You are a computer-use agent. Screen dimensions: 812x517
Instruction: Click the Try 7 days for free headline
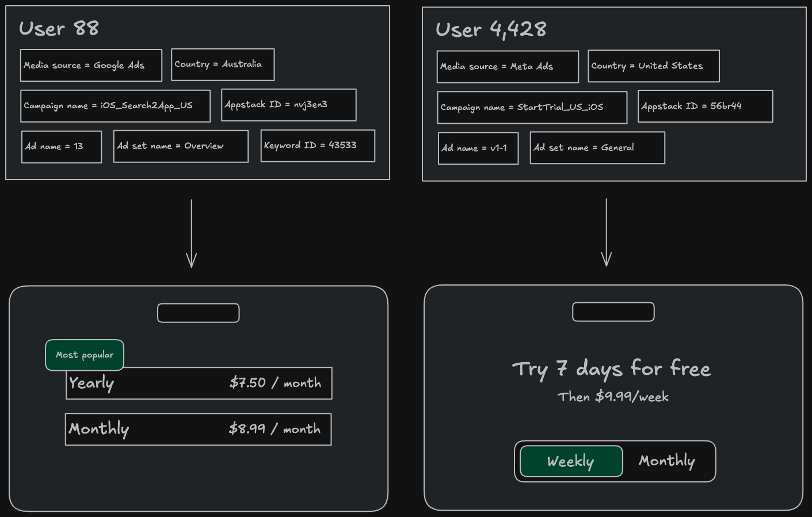612,369
